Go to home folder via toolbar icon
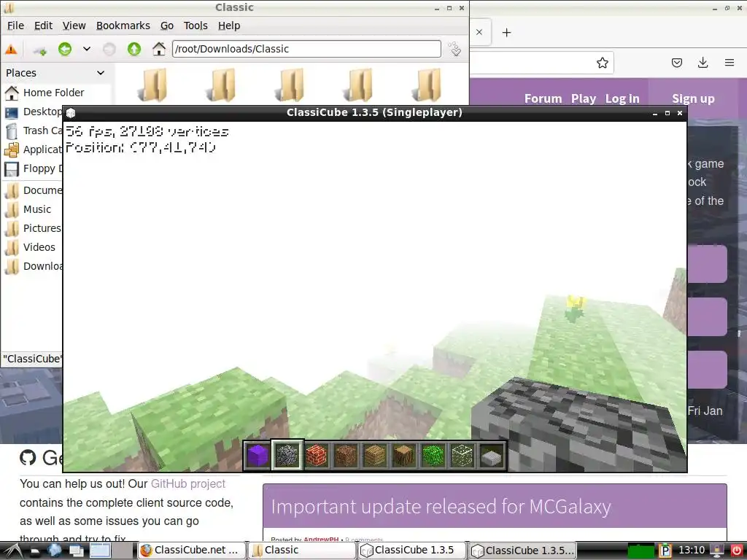The image size is (747, 560). click(158, 49)
